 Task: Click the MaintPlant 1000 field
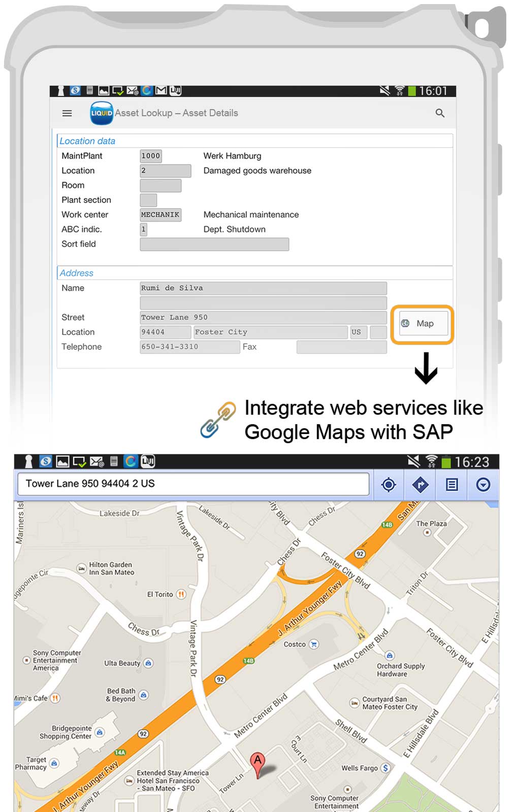[x=151, y=156]
